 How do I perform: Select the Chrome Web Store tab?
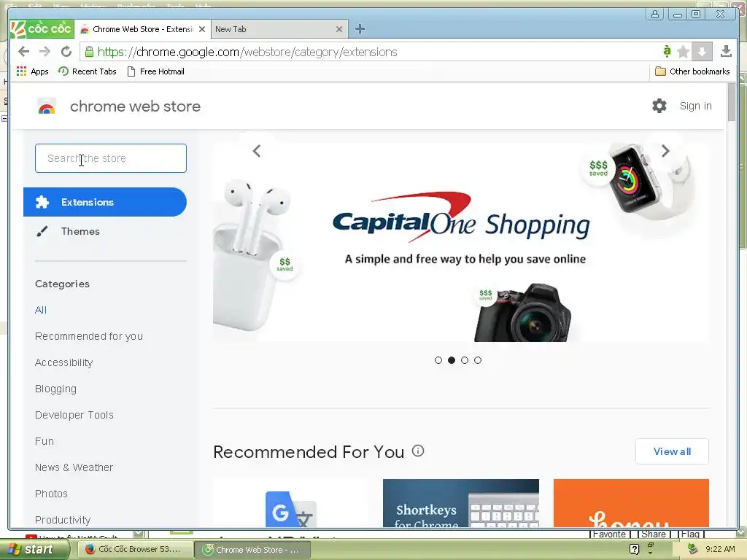142,29
